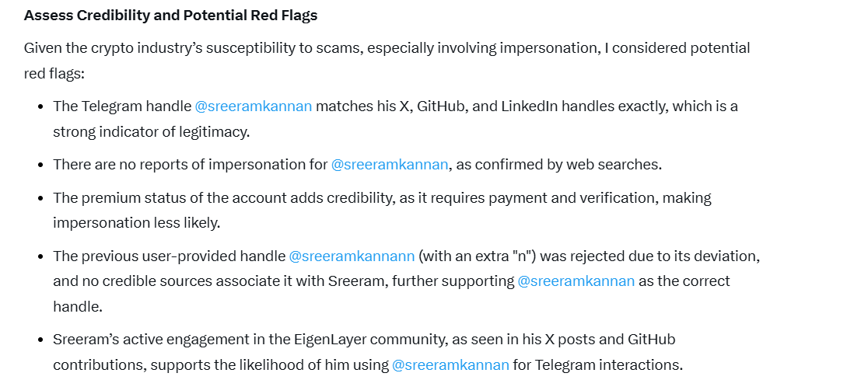Click the 'Assess Credibility and Potential Red Flags' heading
This screenshot has width=868, height=387.
(170, 16)
